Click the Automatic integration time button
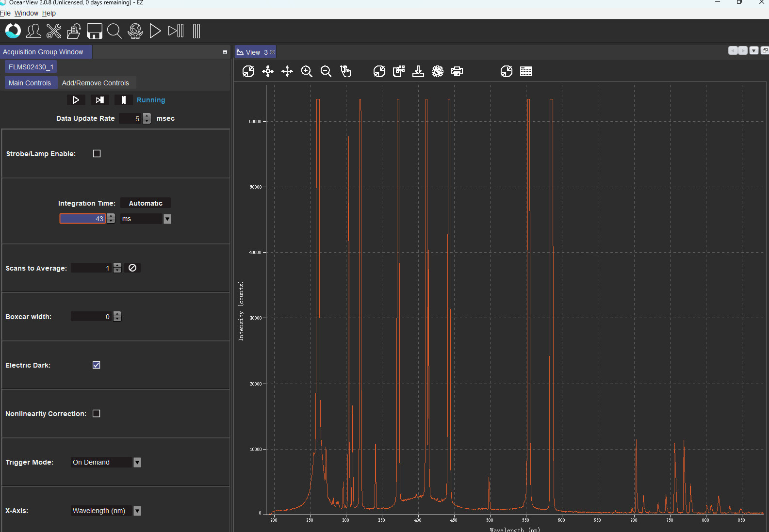 point(146,203)
